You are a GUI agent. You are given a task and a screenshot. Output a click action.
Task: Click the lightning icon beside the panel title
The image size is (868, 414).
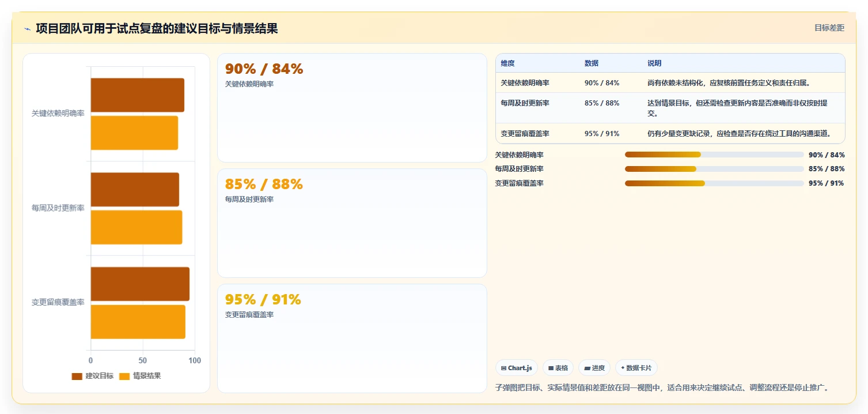[27, 29]
